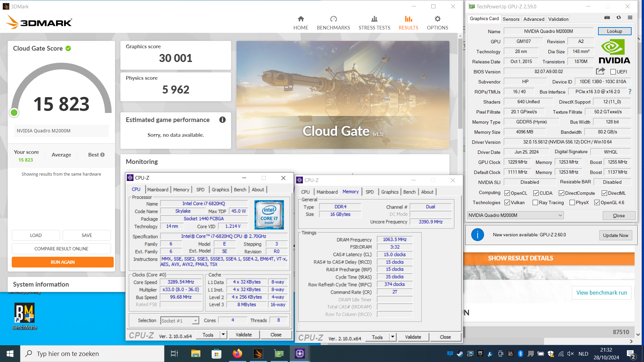The height and width of the screenshot is (362, 644).
Task: Expand Tools dropdown arrow in right CPU-Z
Action: 392,337
